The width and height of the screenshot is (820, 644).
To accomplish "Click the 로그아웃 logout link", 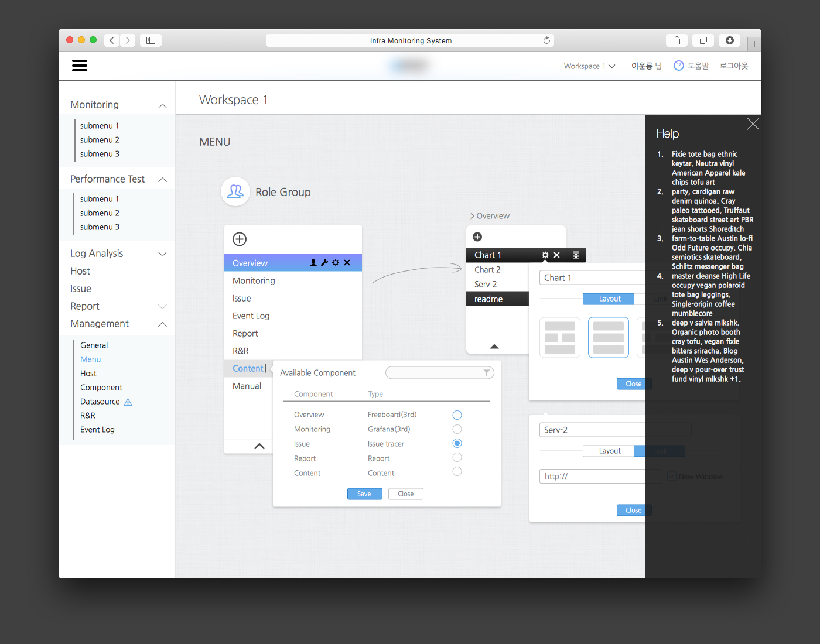I will [x=734, y=66].
